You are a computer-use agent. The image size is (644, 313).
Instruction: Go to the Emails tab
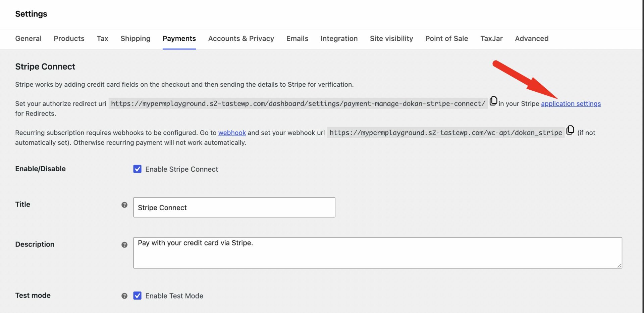(297, 39)
